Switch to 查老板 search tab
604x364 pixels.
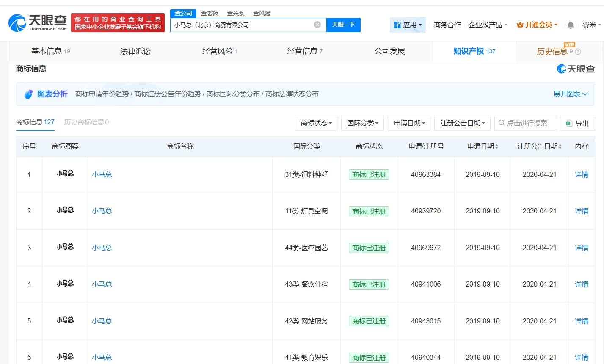[210, 13]
